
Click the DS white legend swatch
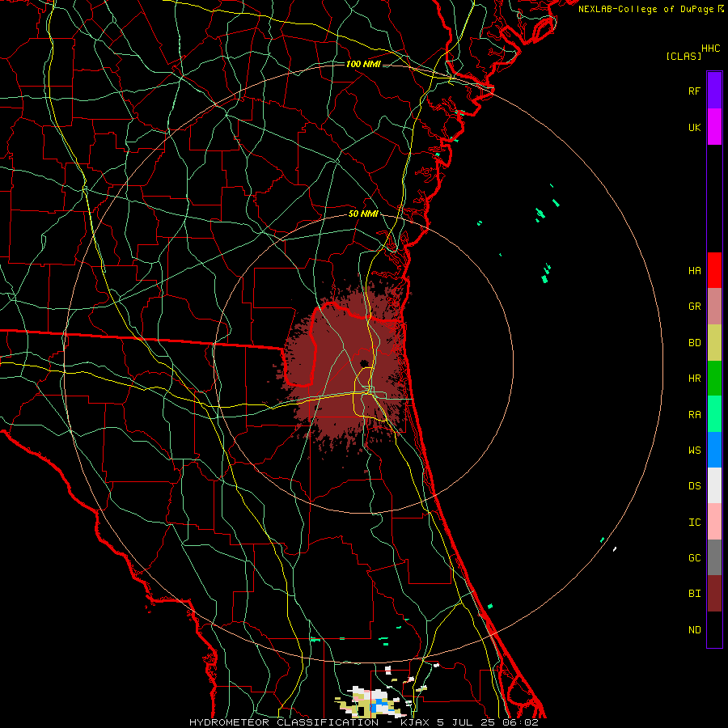pos(714,485)
